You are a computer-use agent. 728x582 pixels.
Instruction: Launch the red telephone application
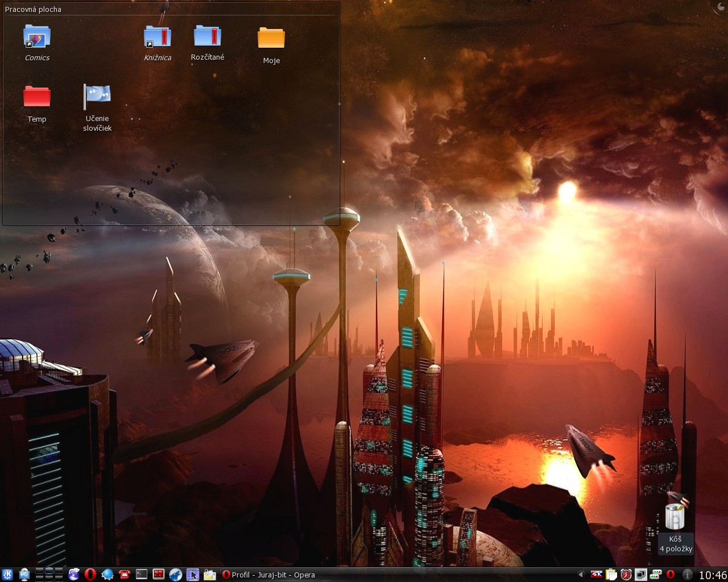click(x=125, y=575)
